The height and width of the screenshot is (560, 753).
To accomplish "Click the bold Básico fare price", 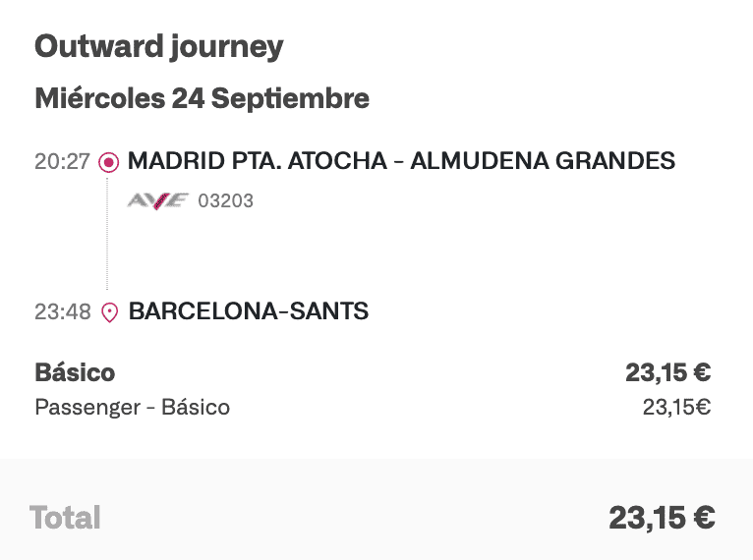I will pyautogui.click(x=667, y=372).
